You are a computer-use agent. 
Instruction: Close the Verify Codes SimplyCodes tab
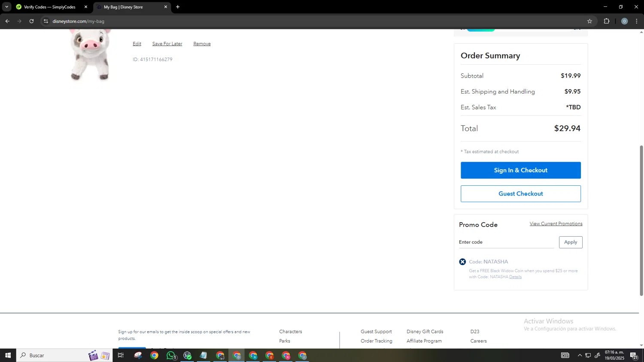86,7
